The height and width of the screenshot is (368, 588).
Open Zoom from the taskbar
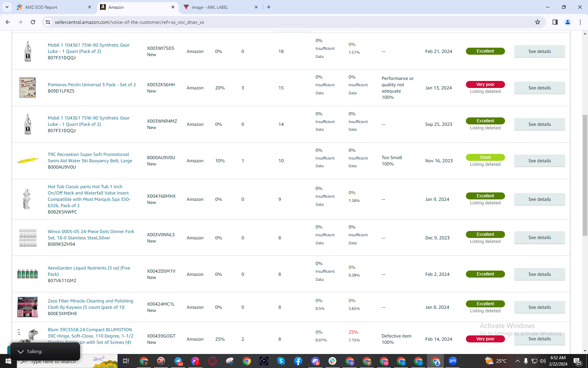453,361
